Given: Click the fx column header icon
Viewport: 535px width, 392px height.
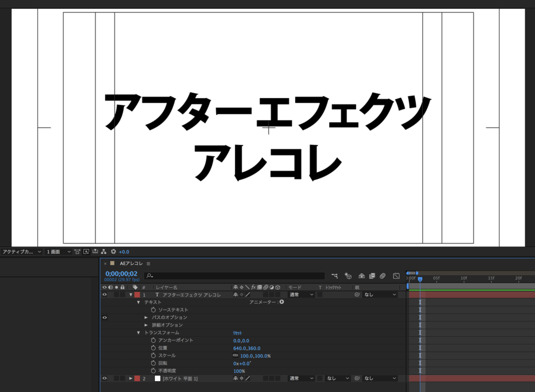Looking at the screenshot, I should (253, 287).
